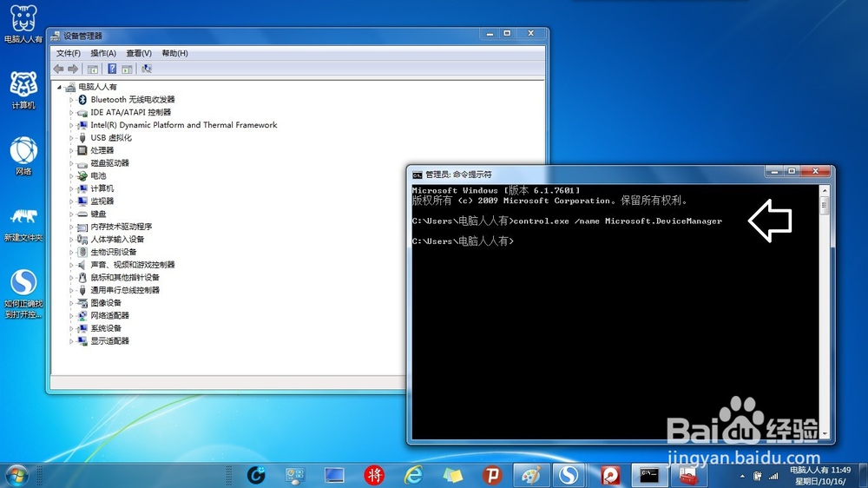Click the Internet Explorer taskbar icon
The width and height of the screenshot is (868, 488).
(x=413, y=475)
